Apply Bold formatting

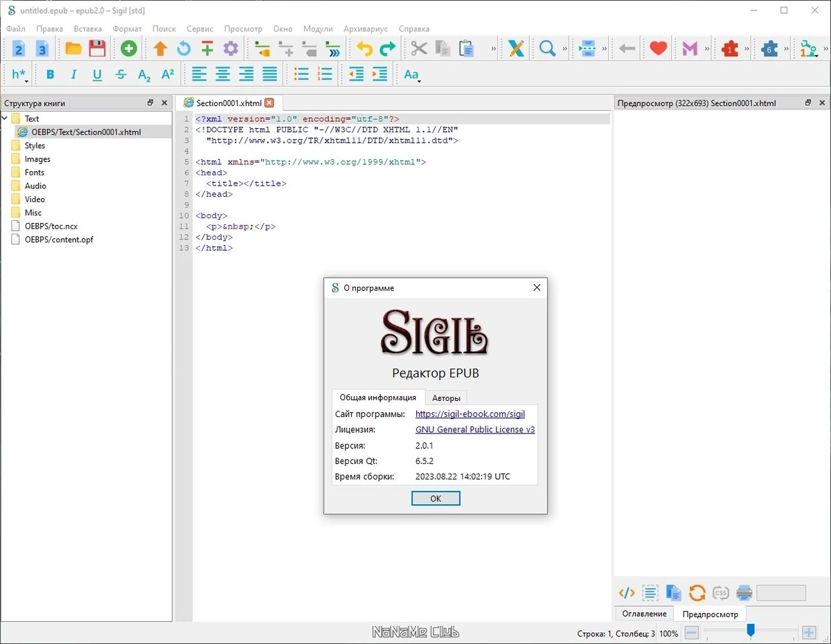(x=50, y=75)
